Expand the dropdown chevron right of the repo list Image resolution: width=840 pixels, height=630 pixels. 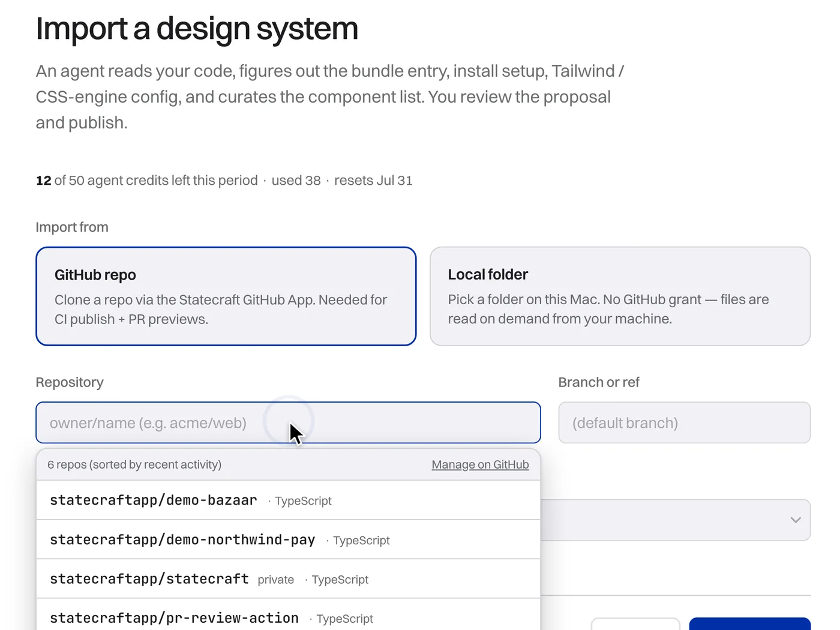tap(796, 520)
